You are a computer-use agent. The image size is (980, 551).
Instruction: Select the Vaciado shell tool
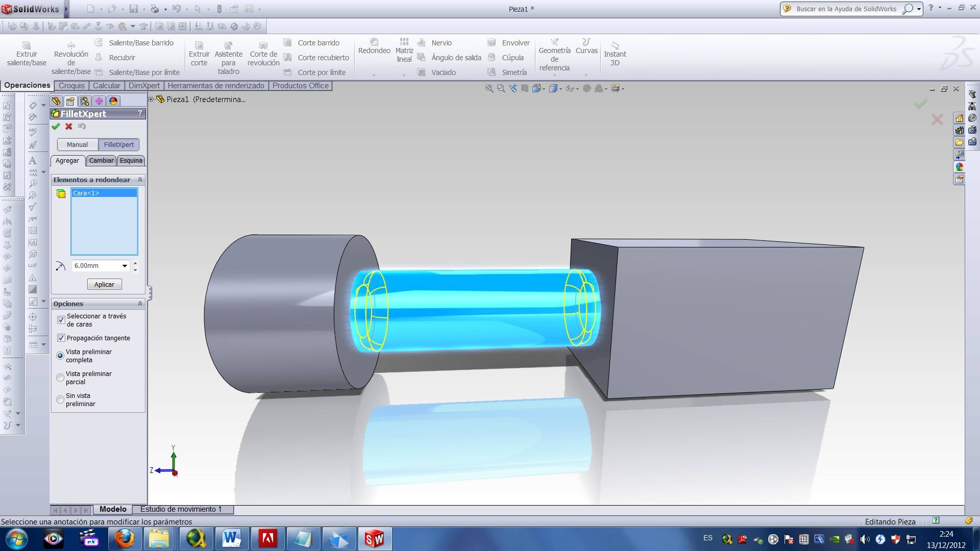click(437, 72)
